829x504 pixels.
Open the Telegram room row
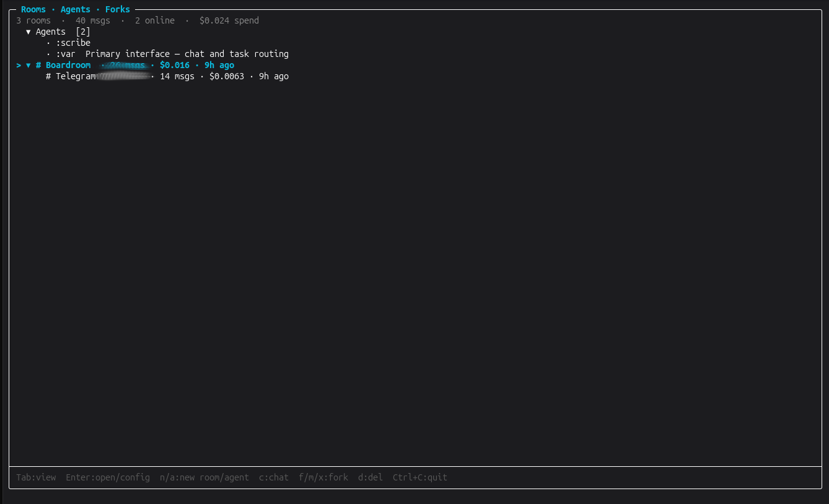[167, 76]
